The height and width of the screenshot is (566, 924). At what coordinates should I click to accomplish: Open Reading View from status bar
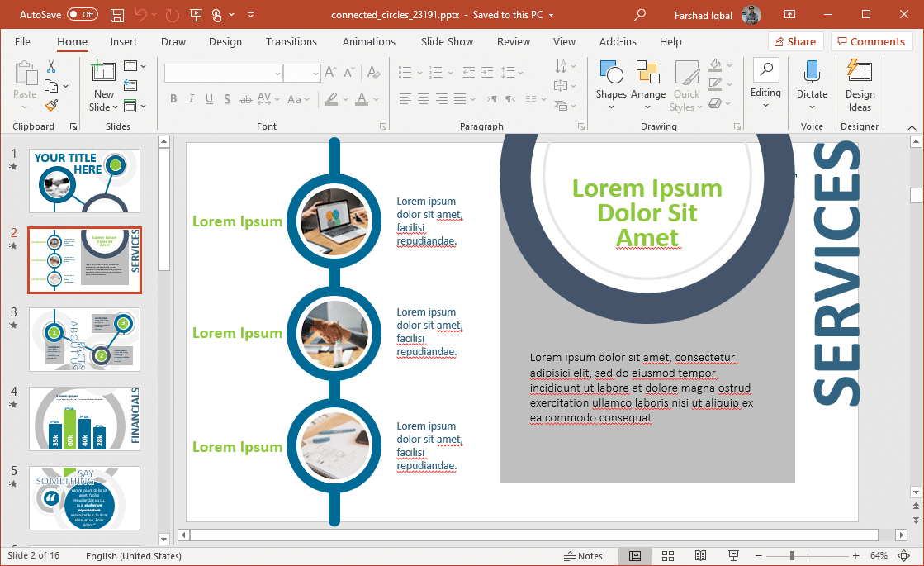coord(700,556)
